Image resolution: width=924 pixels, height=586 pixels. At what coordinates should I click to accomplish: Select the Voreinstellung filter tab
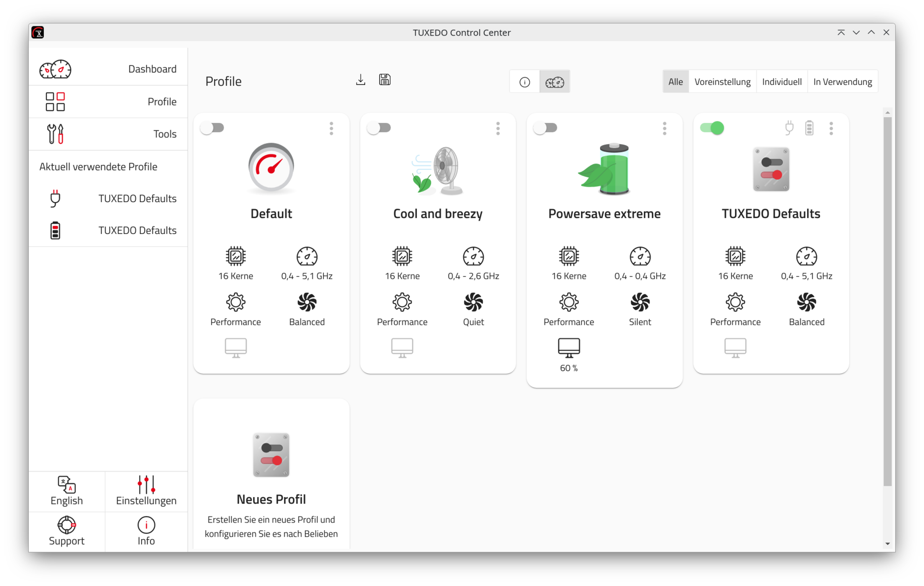722,82
